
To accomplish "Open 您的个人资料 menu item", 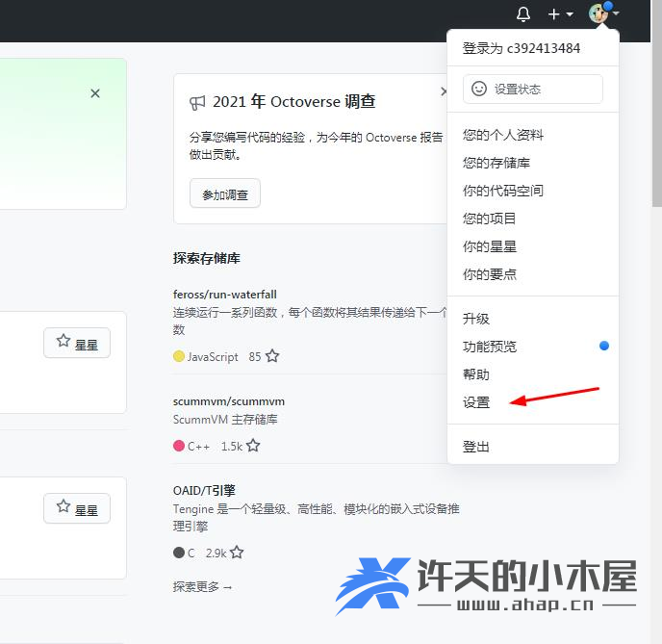I will [503, 135].
